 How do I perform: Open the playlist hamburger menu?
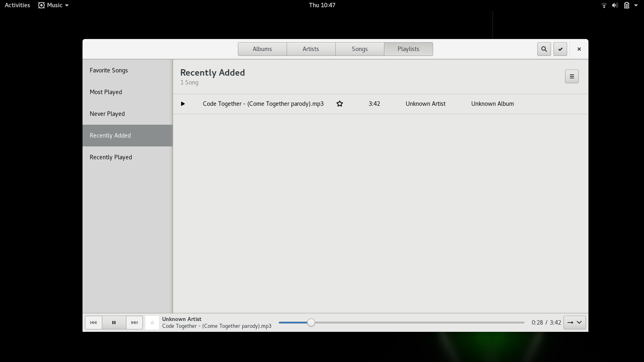[x=572, y=76]
